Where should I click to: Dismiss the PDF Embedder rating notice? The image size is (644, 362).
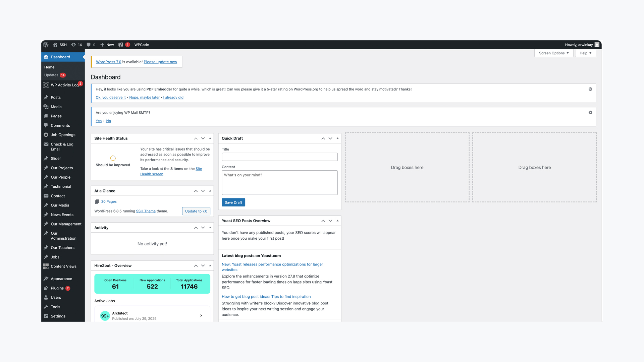[590, 89]
